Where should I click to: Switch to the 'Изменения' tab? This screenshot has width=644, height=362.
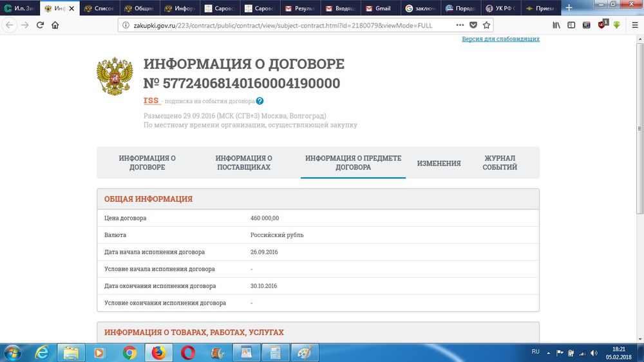pyautogui.click(x=439, y=163)
